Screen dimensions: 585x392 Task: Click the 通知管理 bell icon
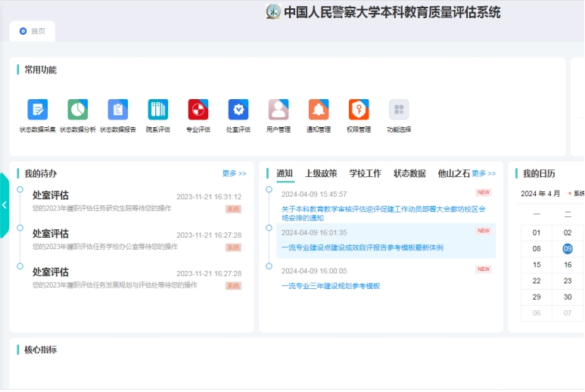pos(319,110)
